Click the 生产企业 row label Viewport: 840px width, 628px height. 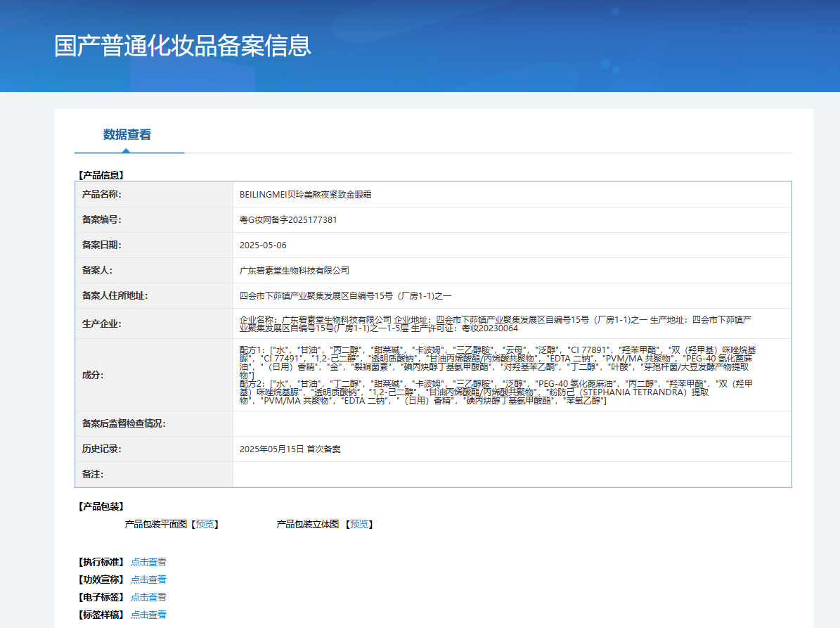pos(102,323)
